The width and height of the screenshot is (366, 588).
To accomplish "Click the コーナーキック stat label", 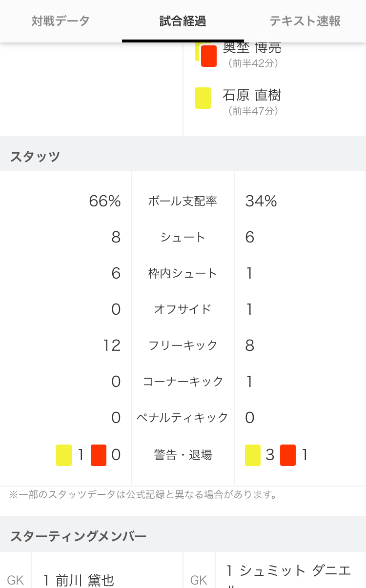I will click(183, 382).
